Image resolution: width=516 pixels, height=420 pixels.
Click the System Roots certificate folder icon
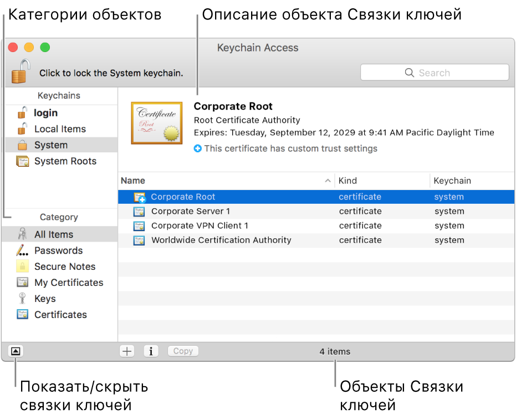click(x=22, y=161)
